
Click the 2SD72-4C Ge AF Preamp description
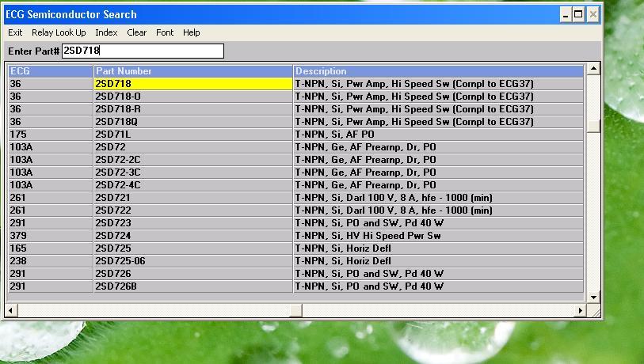[x=438, y=185]
